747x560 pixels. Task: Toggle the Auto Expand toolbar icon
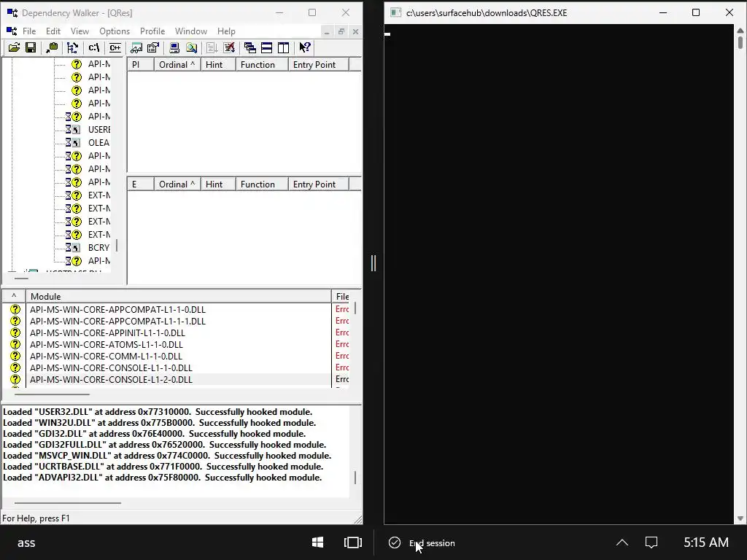(72, 47)
